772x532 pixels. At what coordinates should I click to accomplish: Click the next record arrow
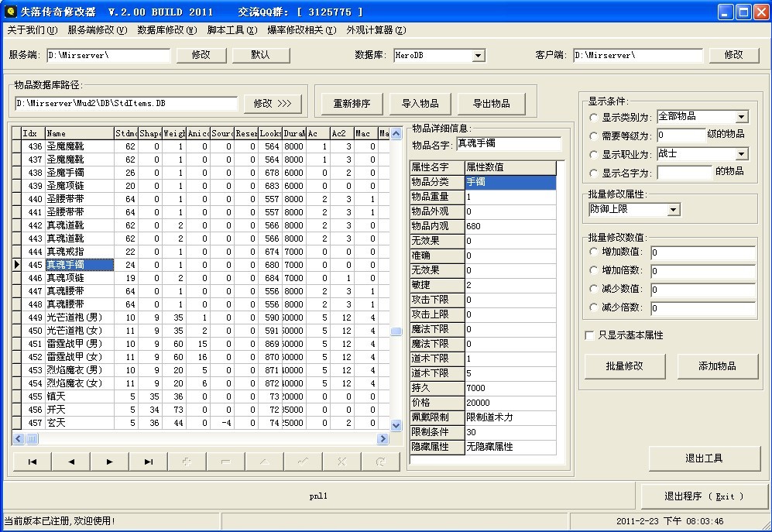click(x=110, y=462)
